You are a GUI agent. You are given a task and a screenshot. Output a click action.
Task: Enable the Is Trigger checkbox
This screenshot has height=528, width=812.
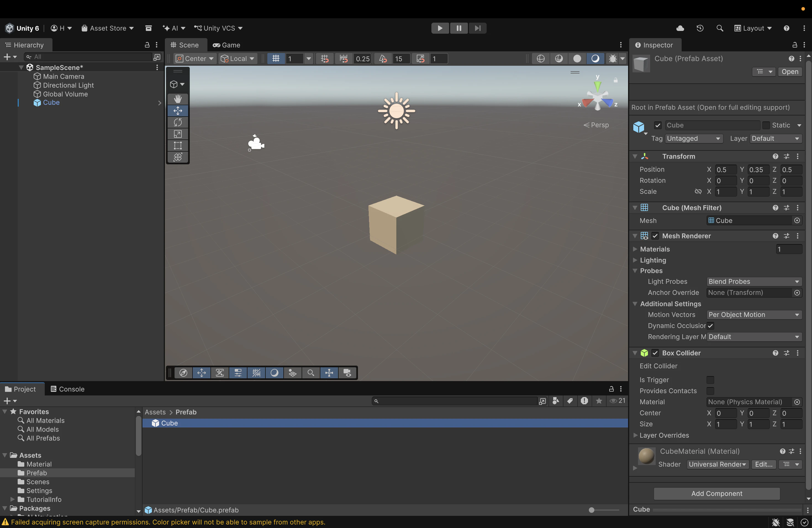click(710, 380)
